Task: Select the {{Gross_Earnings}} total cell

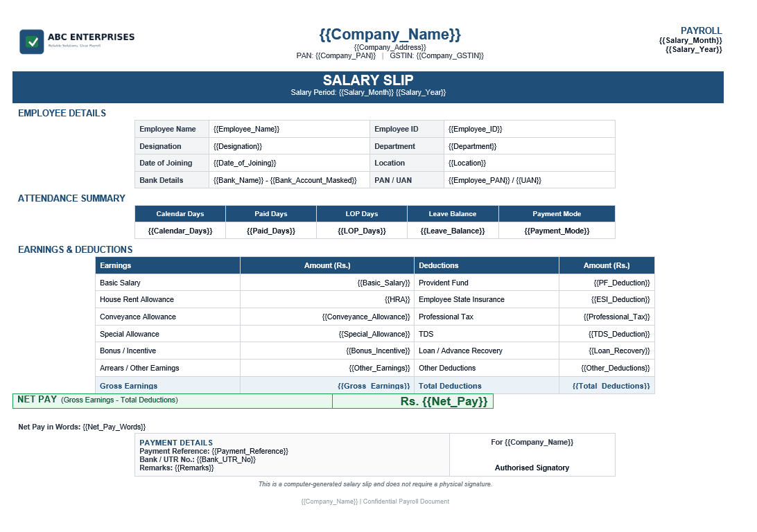Action: [x=327, y=385]
